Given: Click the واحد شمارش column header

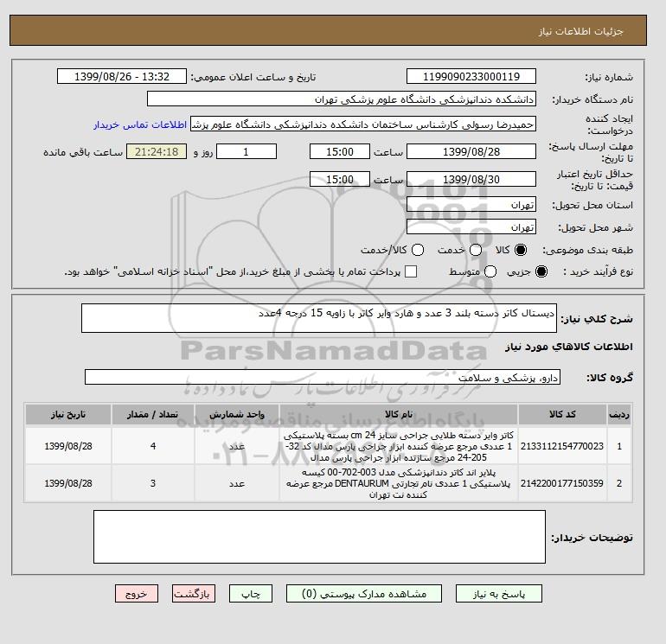Looking at the screenshot, I should (237, 414).
